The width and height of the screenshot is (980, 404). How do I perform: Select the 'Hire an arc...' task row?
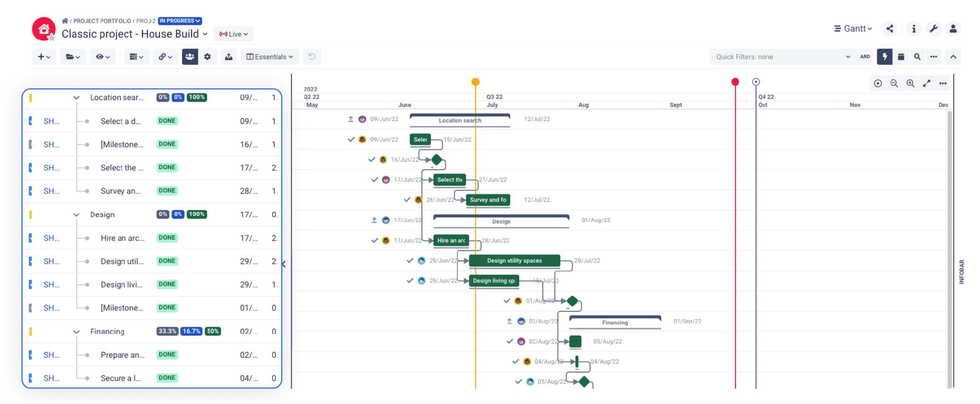click(152, 238)
